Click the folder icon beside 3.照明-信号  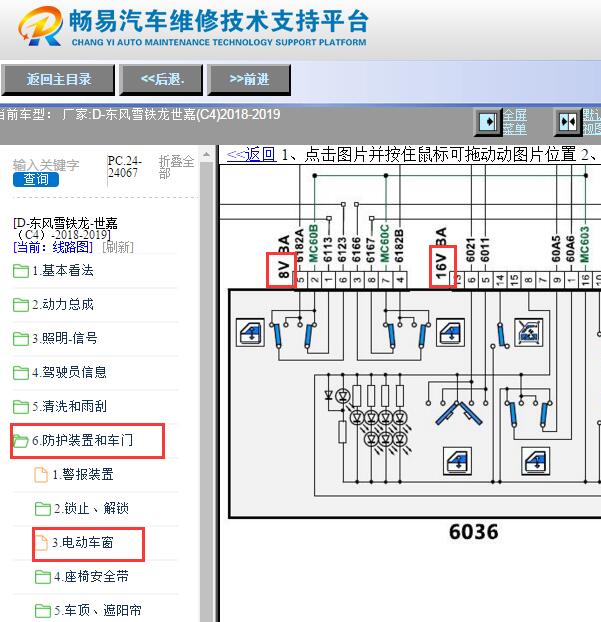(21, 339)
